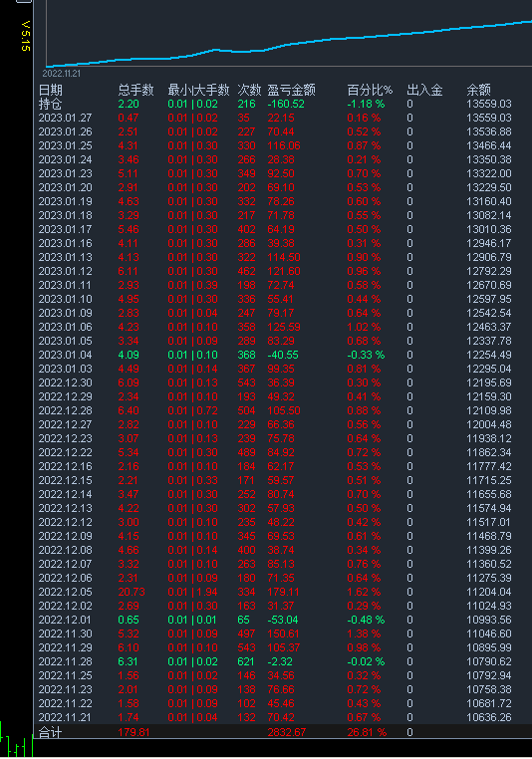Click the 合计 total row label
This screenshot has height=759, width=532.
click(x=51, y=732)
